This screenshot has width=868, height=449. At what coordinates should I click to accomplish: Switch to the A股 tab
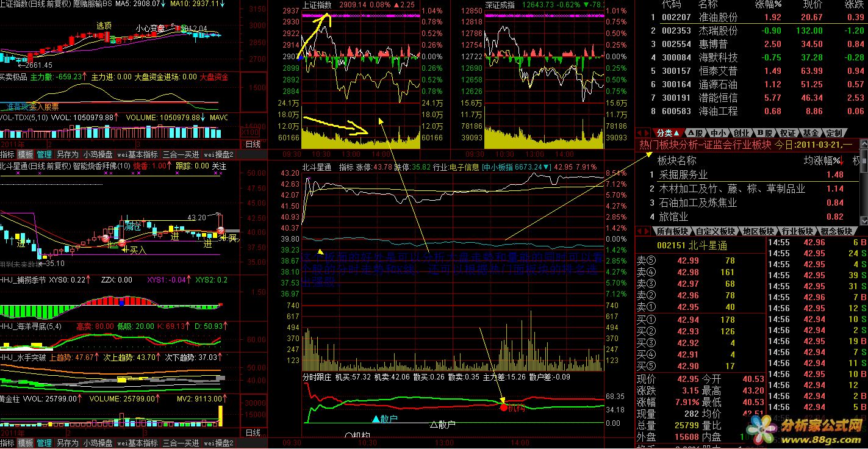[x=694, y=132]
